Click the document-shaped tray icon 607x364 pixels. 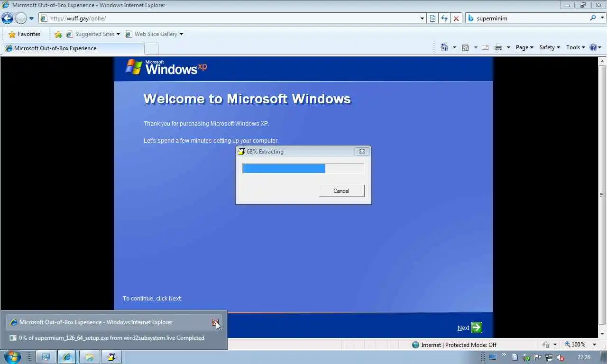point(515,357)
